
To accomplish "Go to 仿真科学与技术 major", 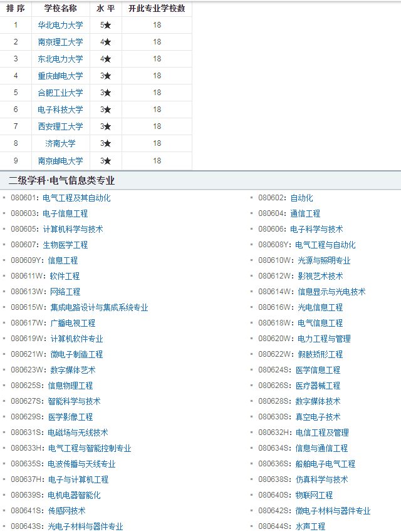I will point(321,480).
